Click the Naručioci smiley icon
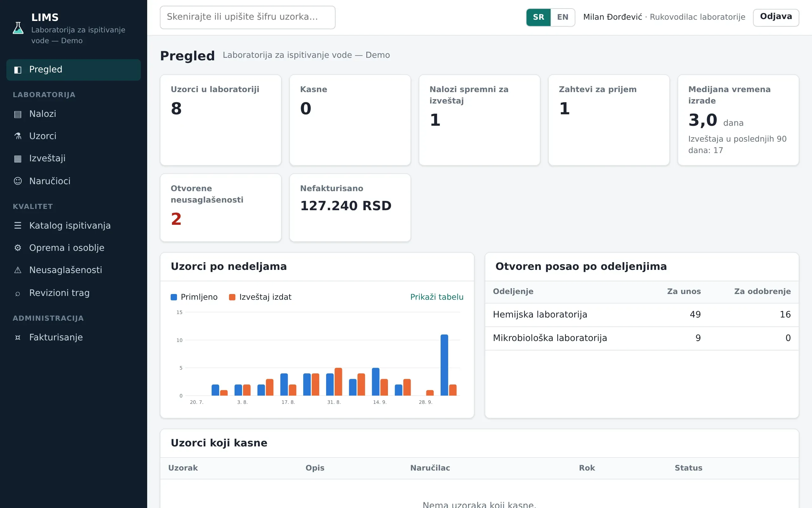Image resolution: width=812 pixels, height=508 pixels. pyautogui.click(x=18, y=181)
